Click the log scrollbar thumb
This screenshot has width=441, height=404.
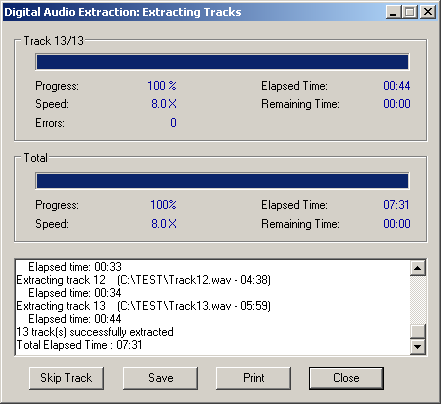tap(418, 331)
